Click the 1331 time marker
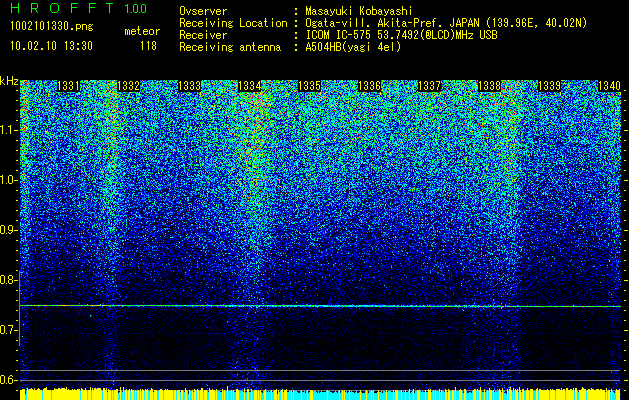This screenshot has width=629, height=400. (69, 86)
